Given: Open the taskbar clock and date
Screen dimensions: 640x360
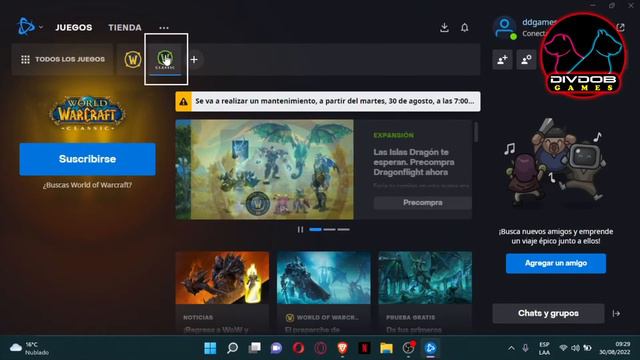Looking at the screenshot, I should [x=615, y=348].
